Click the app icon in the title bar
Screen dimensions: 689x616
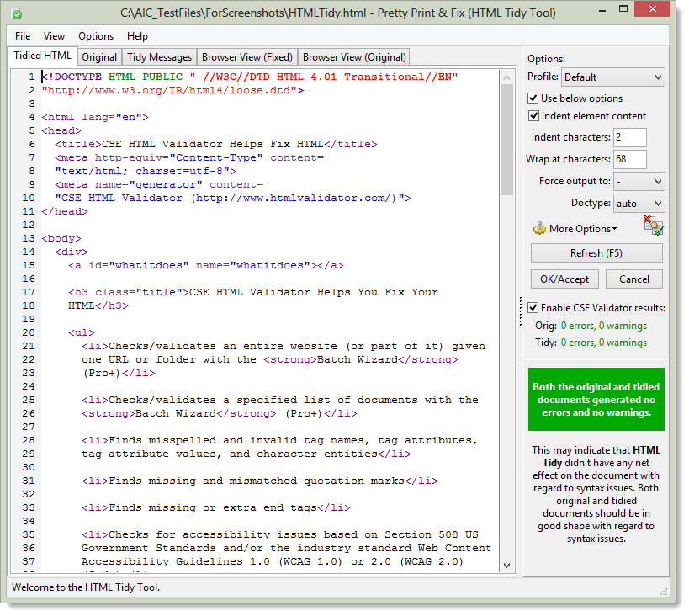pyautogui.click(x=17, y=13)
